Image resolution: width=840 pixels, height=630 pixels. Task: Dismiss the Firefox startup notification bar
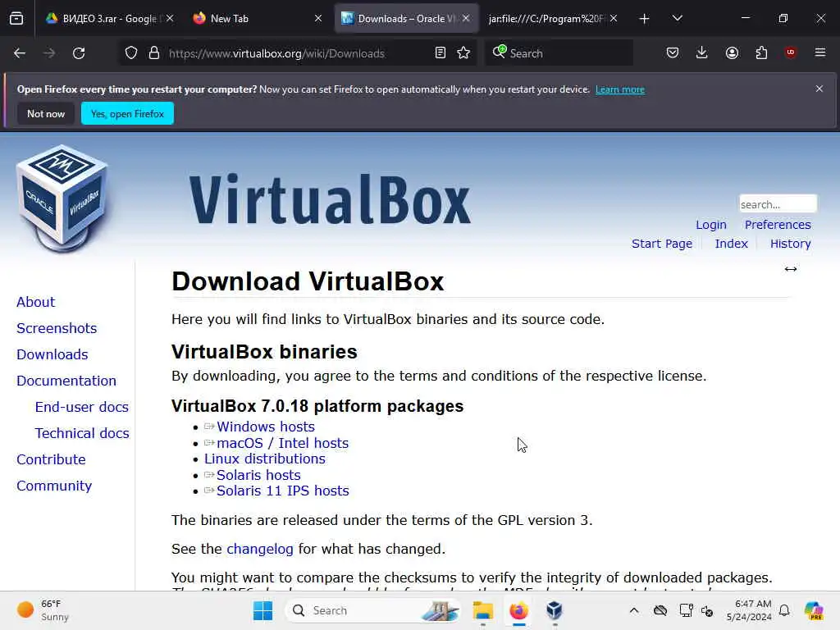(x=819, y=89)
